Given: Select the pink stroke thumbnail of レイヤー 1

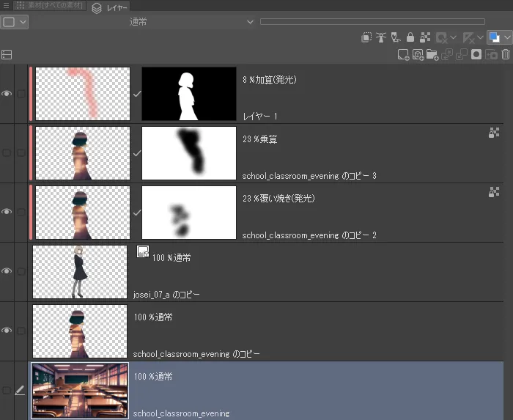Looking at the screenshot, I should 83,94.
